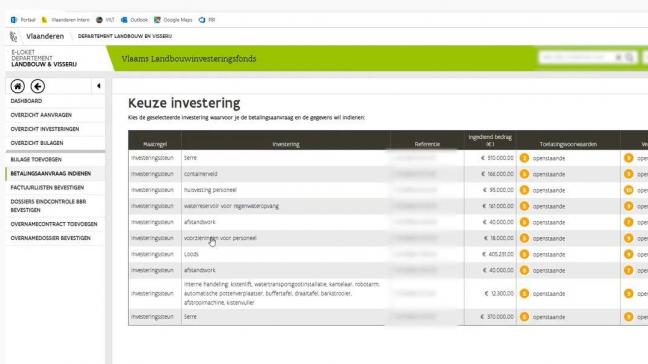Open Overzicht investeringen
This screenshot has width=648, height=364.
tap(45, 129)
